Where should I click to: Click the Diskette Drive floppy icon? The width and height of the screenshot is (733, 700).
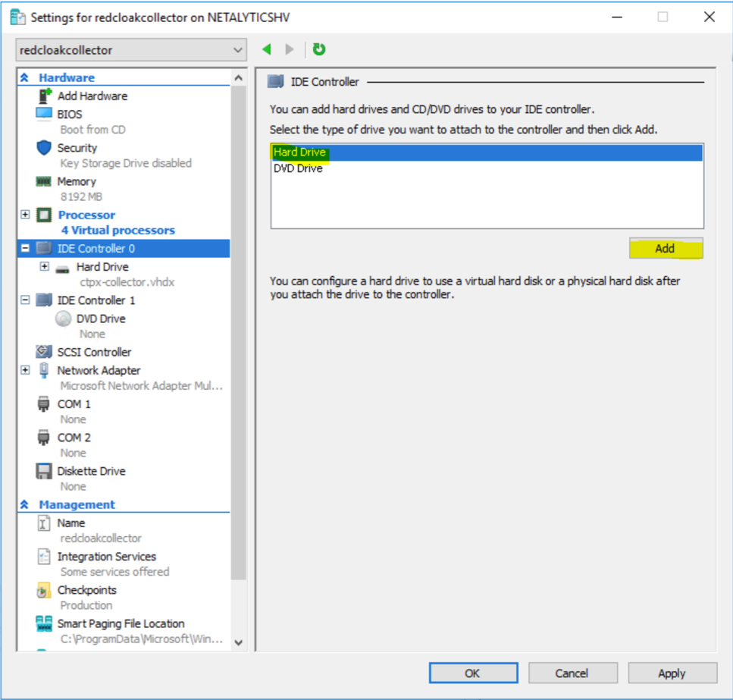click(x=44, y=471)
